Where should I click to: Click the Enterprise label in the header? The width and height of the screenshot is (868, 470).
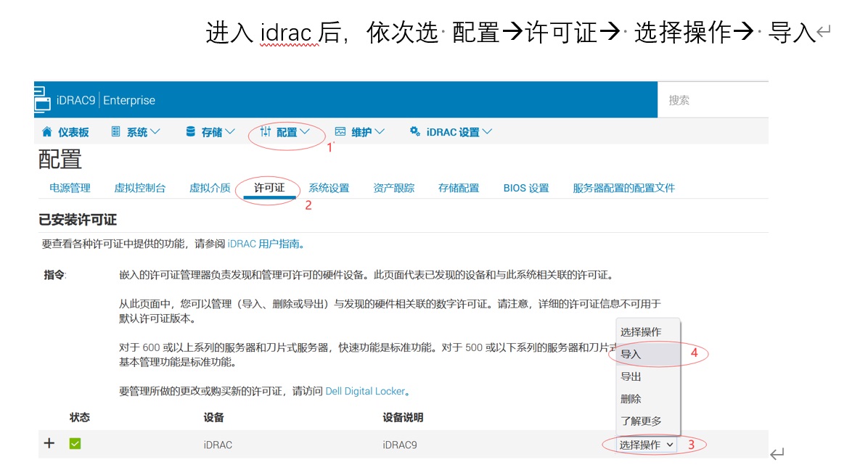click(129, 100)
